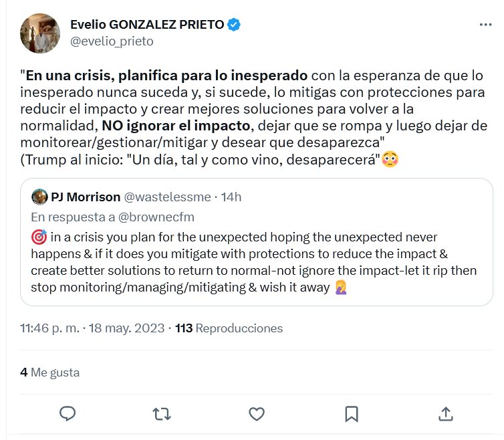504x440 pixels.
Task: Open the quoted tweet's 14h timestamp
Action: tap(230, 197)
